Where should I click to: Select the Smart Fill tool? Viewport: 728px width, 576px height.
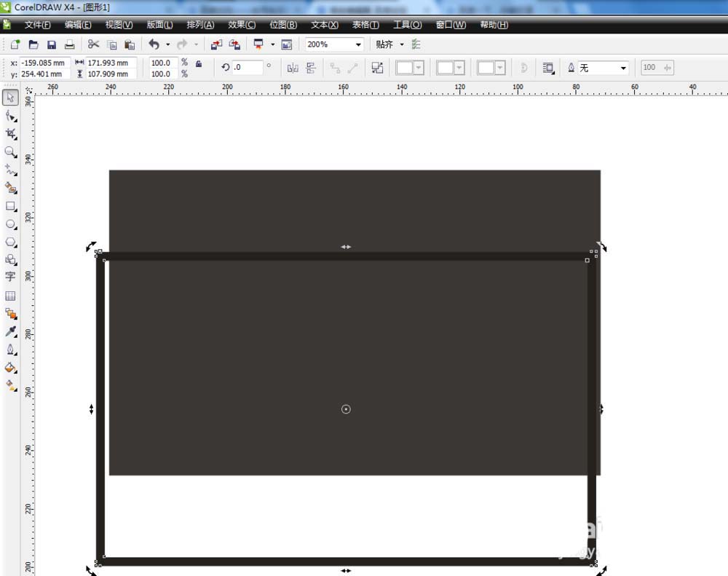pos(11,188)
